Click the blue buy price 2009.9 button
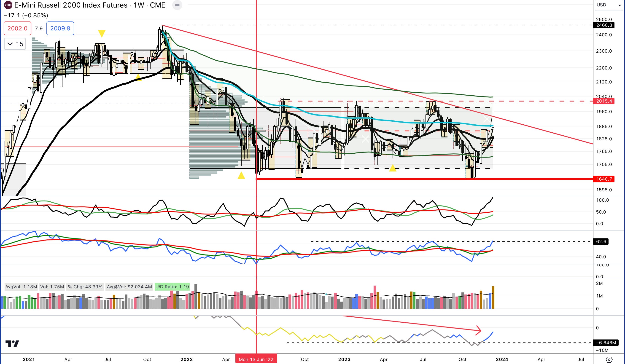The height and width of the screenshot is (364, 625). tap(60, 28)
